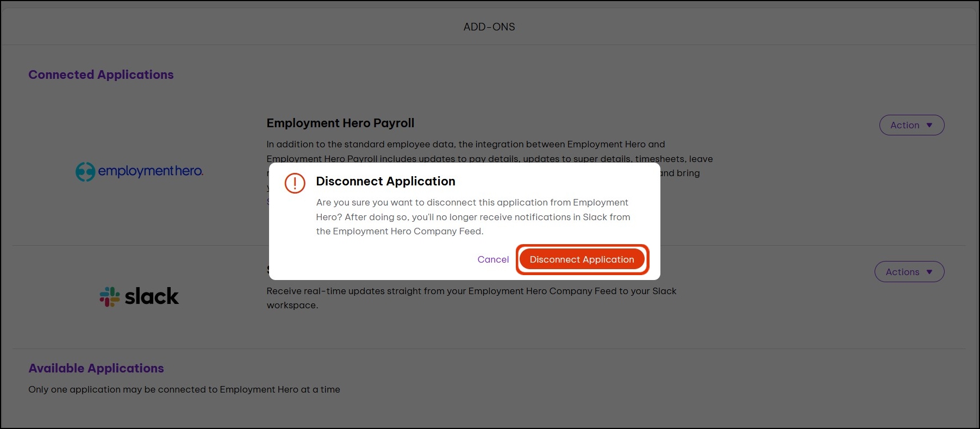Click the warning exclamation icon in the dialog
The image size is (980, 429).
pyautogui.click(x=295, y=183)
